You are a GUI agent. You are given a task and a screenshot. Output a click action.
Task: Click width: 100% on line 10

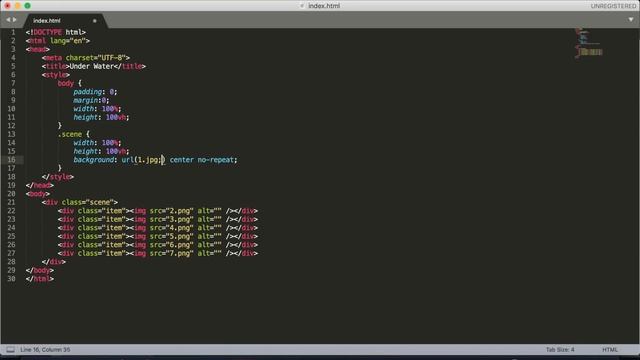point(98,109)
